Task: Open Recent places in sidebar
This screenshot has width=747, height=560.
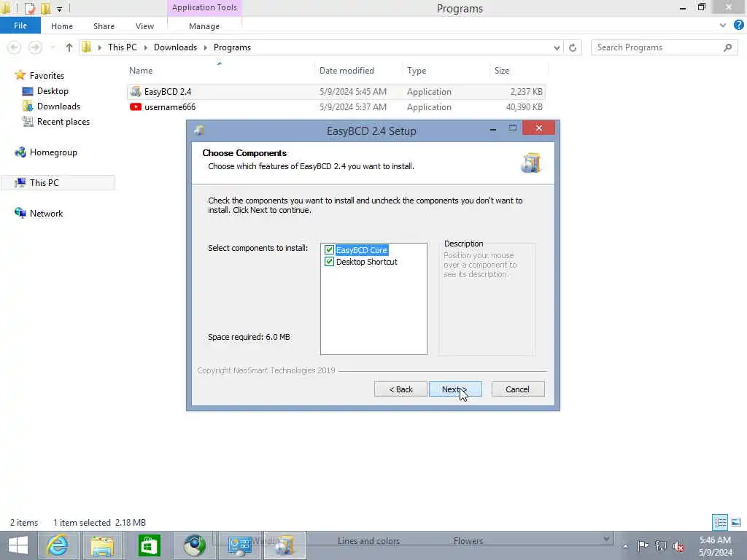Action: (63, 122)
